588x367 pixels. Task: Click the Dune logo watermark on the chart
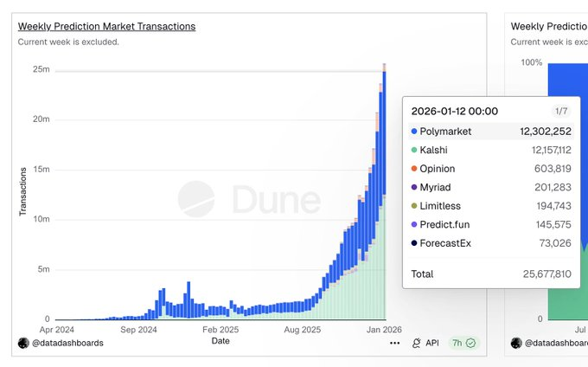pos(249,199)
